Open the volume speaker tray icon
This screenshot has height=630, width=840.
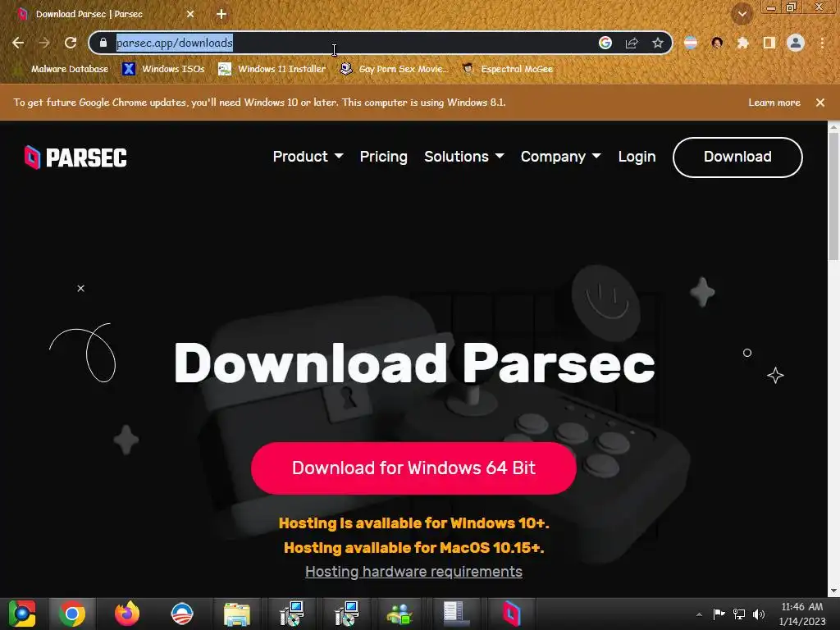click(759, 614)
